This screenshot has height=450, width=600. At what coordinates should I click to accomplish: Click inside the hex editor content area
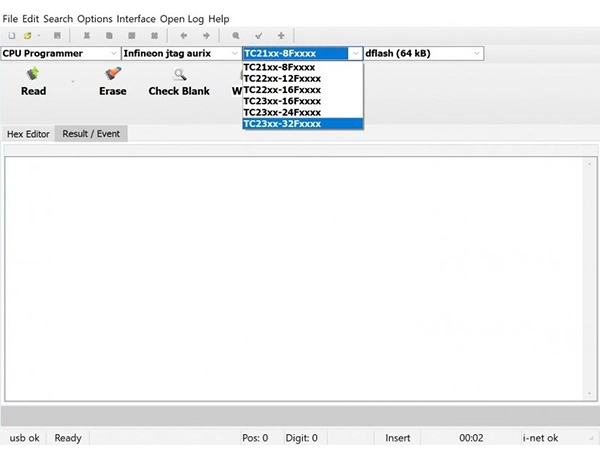pyautogui.click(x=300, y=270)
